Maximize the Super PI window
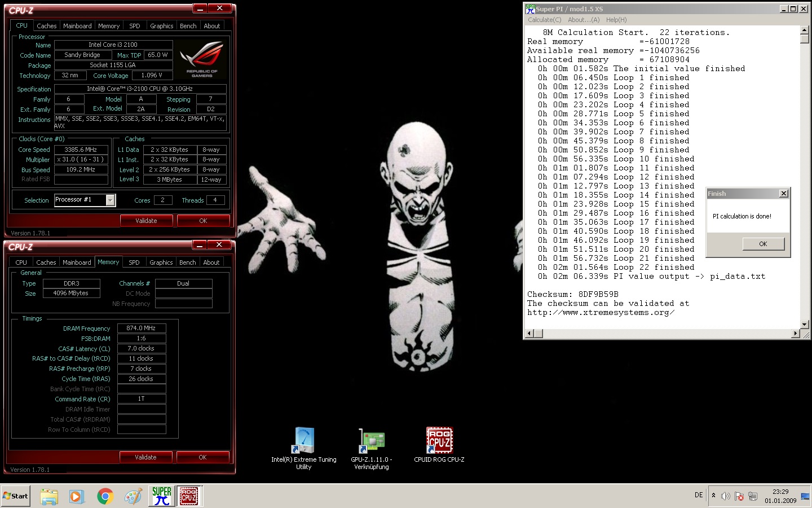Viewport: 812px width, 508px height. pyautogui.click(x=793, y=8)
